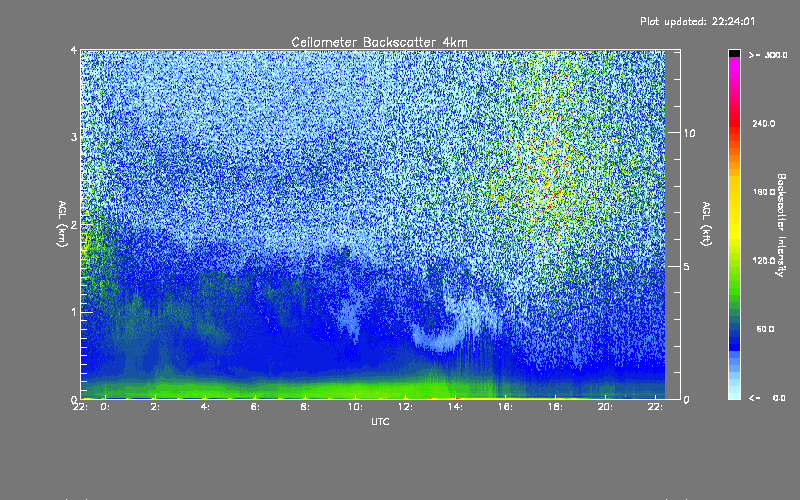Click the '6:' time label on x-axis
Viewport: 800px width, 500px height.
[x=256, y=407]
